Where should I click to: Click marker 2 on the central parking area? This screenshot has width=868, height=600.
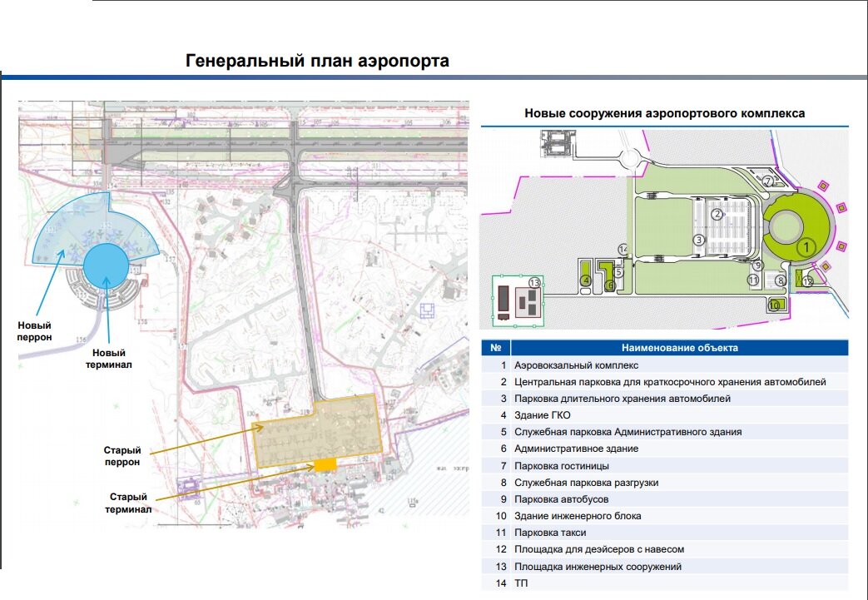717,214
